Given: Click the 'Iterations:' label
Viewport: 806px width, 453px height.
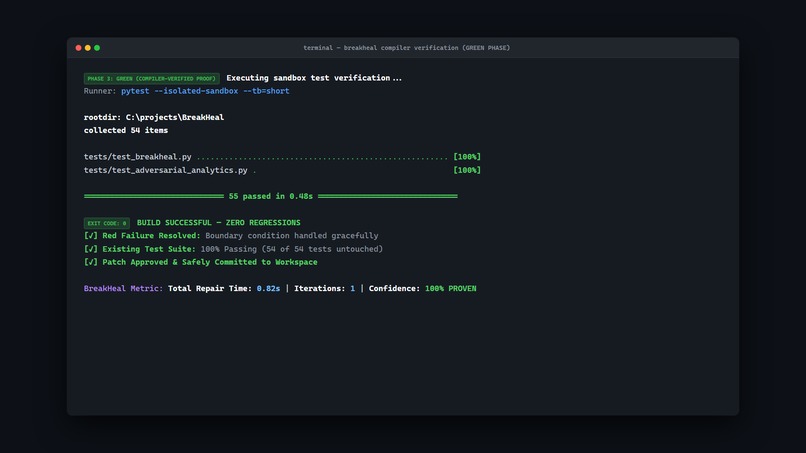Looking at the screenshot, I should click(319, 288).
